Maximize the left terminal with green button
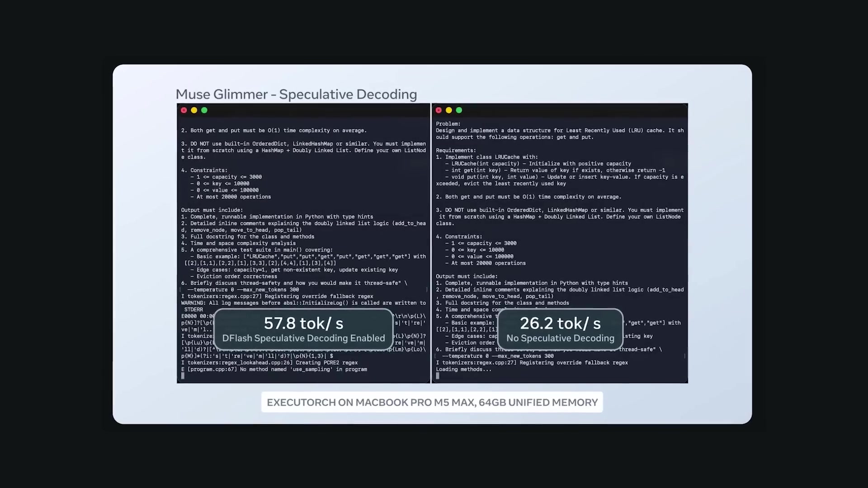The height and width of the screenshot is (488, 868). (x=204, y=110)
